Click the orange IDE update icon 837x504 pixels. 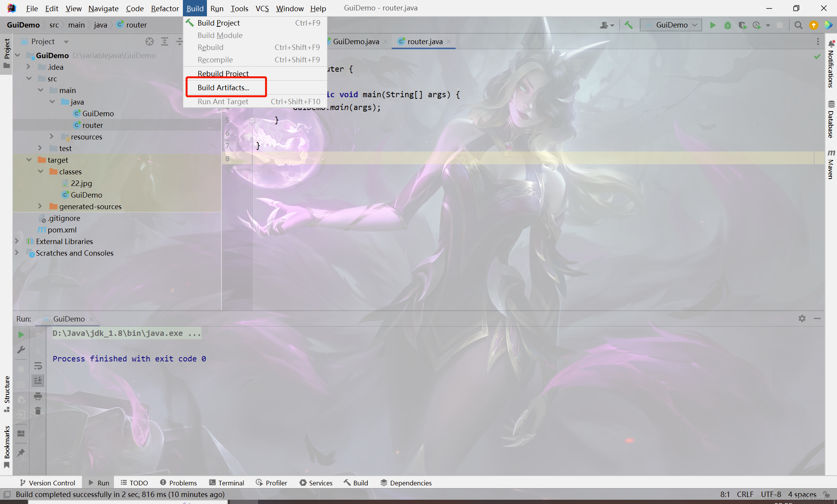tap(814, 25)
